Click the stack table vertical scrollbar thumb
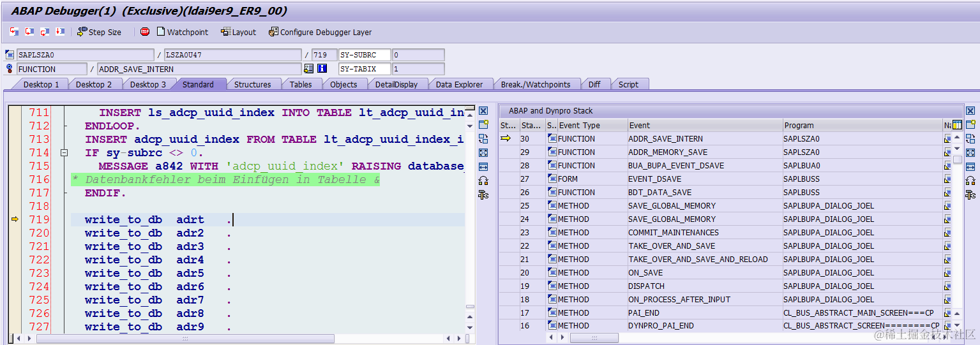Image resolution: width=980 pixels, height=345 pixels. click(957, 159)
